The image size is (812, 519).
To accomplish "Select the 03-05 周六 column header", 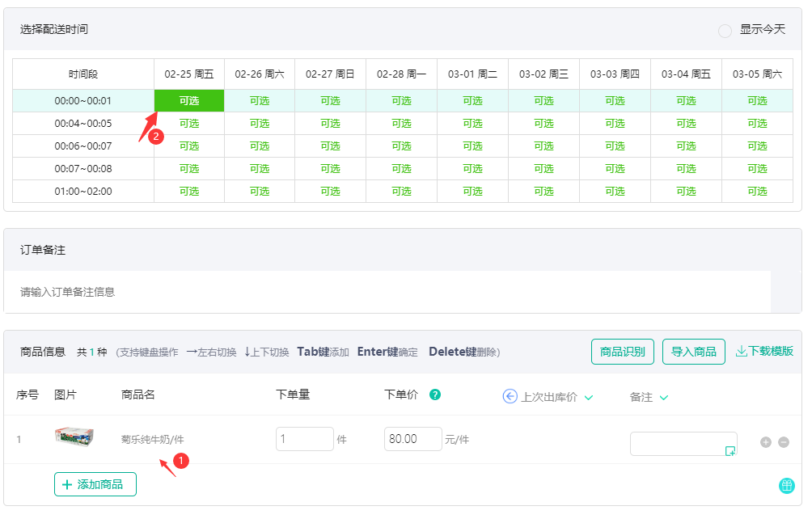I will point(757,72).
